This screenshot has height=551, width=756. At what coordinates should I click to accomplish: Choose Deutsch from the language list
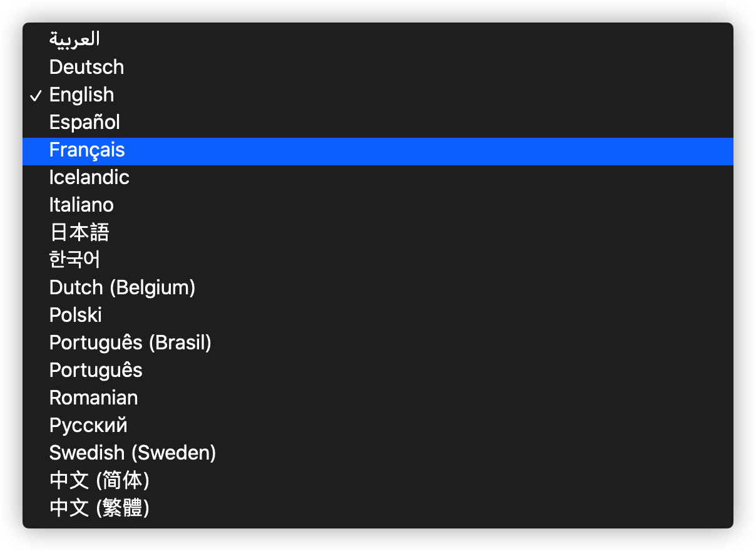click(x=377, y=66)
